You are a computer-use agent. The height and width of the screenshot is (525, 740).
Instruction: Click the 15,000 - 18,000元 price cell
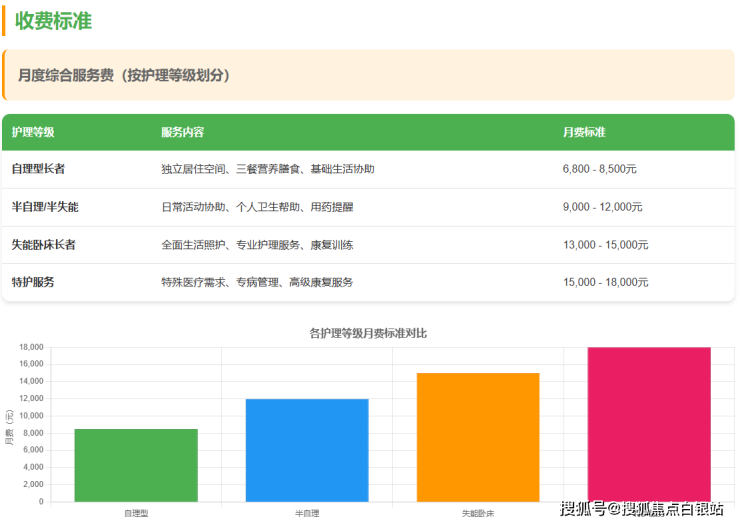606,282
